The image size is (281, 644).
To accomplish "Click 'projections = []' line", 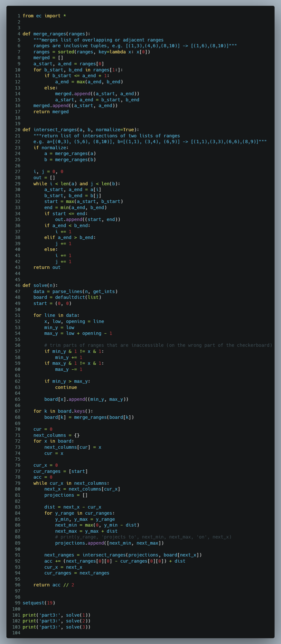I will click(66, 495).
